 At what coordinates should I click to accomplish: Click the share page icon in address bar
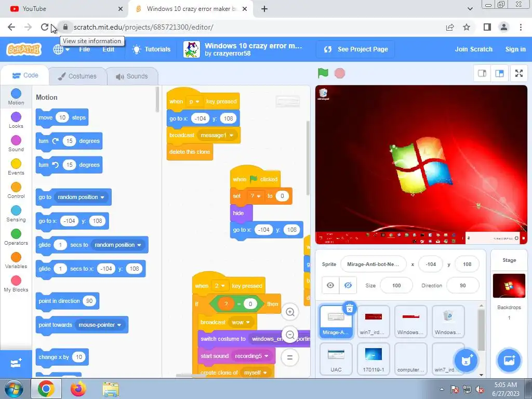click(450, 27)
